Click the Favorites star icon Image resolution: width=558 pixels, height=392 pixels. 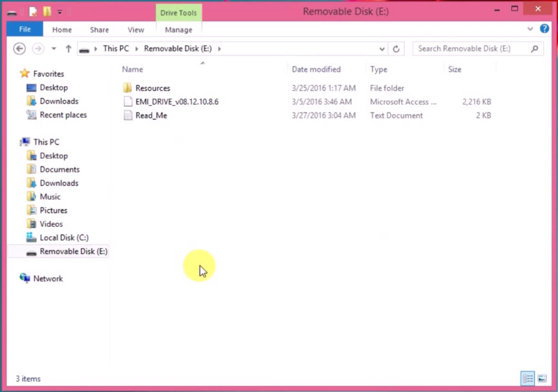coord(25,74)
